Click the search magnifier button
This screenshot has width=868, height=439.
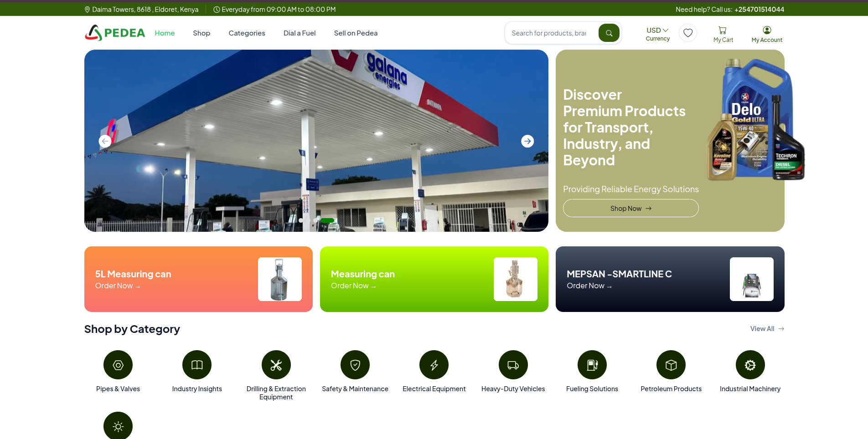pos(609,32)
